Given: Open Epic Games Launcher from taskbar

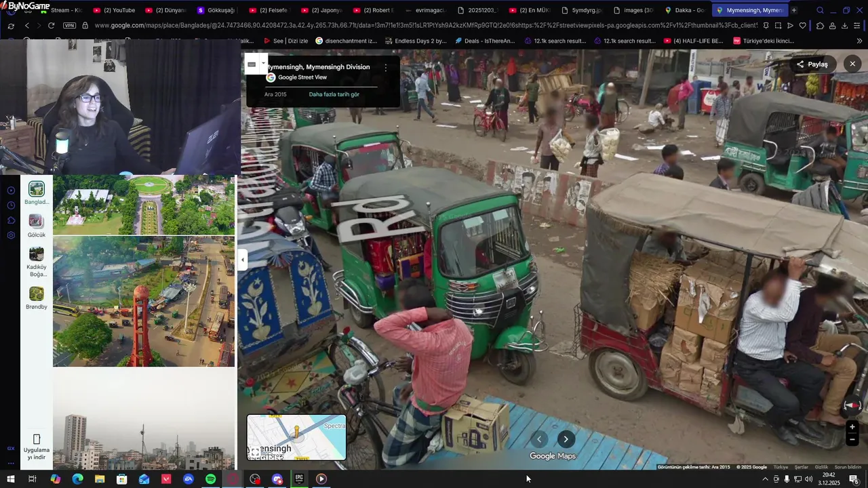Looking at the screenshot, I should 299,479.
